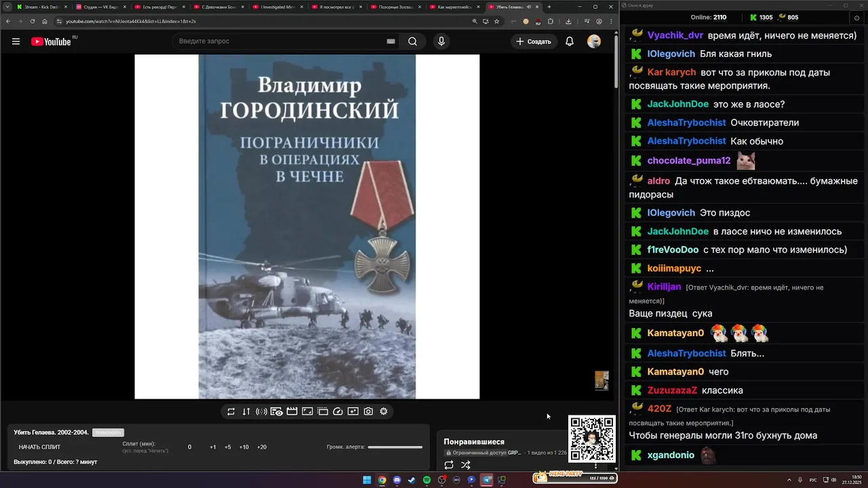868x488 pixels.
Task: Click НАЧАТЬ СПЛИТ button
Action: coord(39,447)
